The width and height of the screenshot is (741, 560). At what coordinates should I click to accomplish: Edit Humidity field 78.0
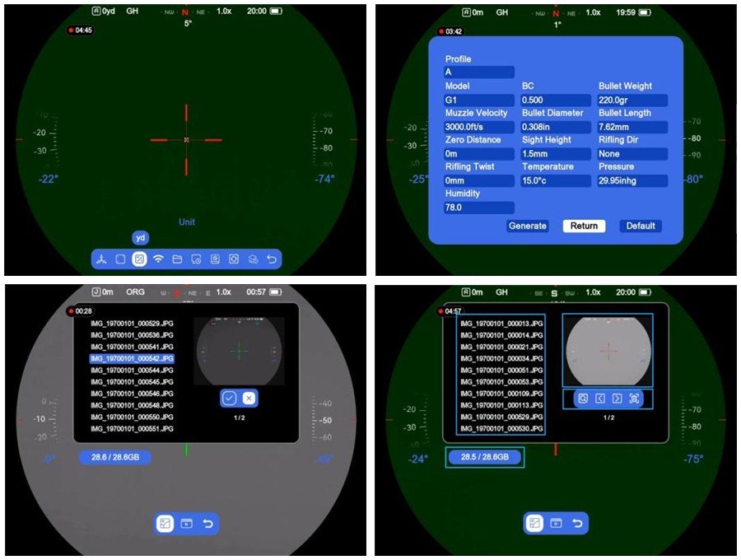pos(478,208)
